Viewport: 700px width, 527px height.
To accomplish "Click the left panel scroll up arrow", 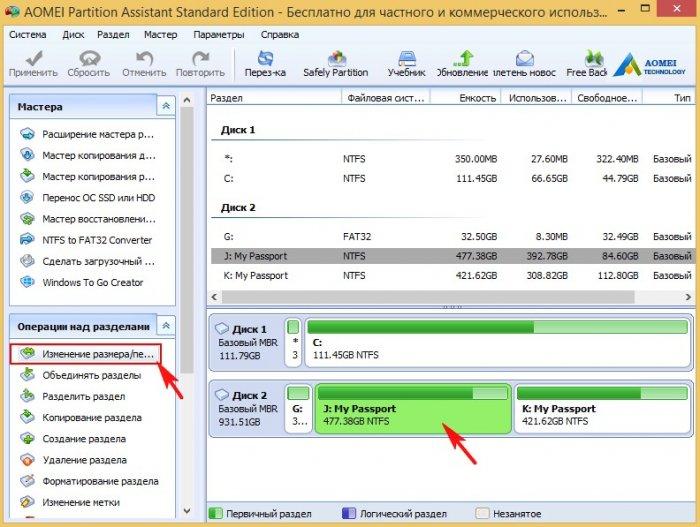I will tap(187, 100).
